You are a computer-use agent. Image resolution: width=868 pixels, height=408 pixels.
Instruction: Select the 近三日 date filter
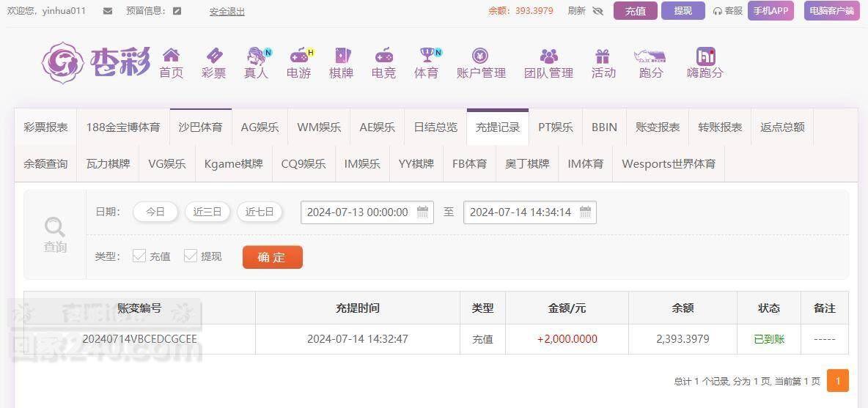[207, 212]
